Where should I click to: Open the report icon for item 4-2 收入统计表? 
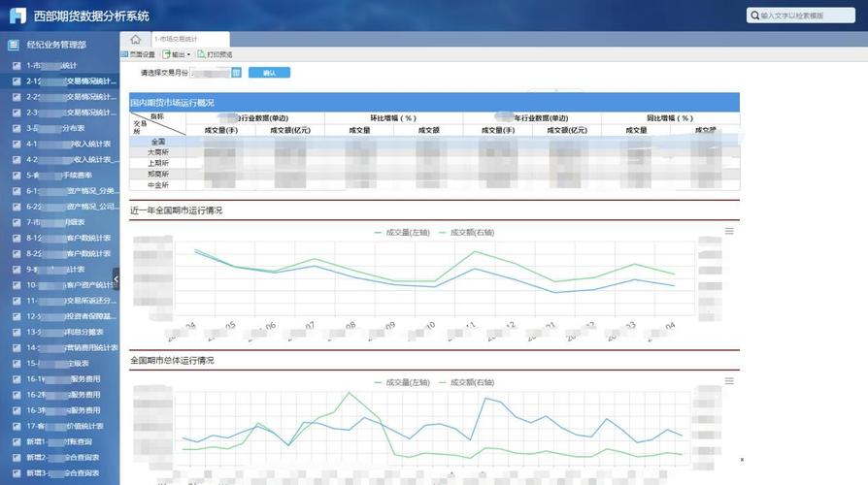17,159
